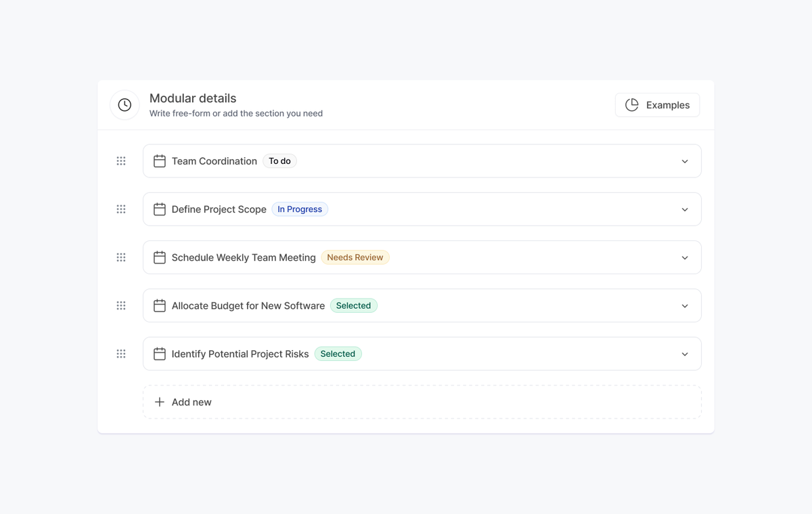Click the Selected badge on Identify Potential Risks

(x=338, y=354)
